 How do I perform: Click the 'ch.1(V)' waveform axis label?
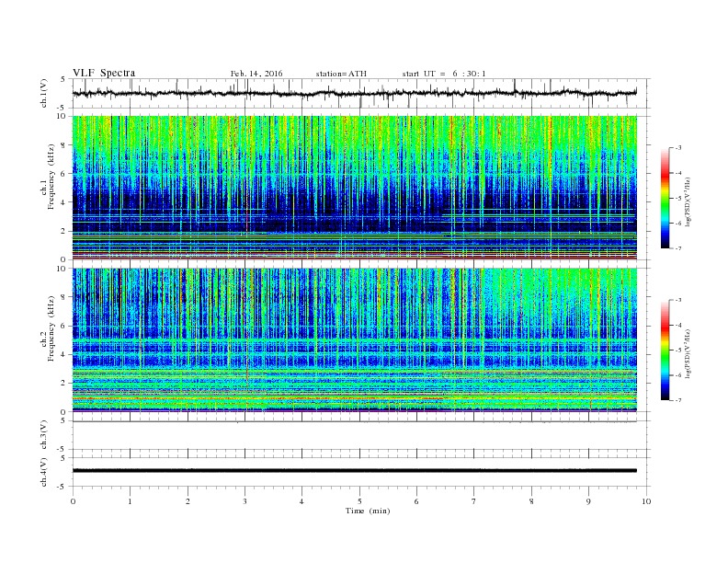coord(44,93)
